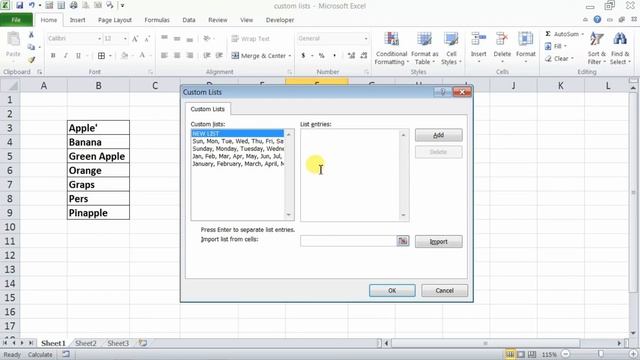Click the Help question mark icon
640x360 pixels.
597,19
